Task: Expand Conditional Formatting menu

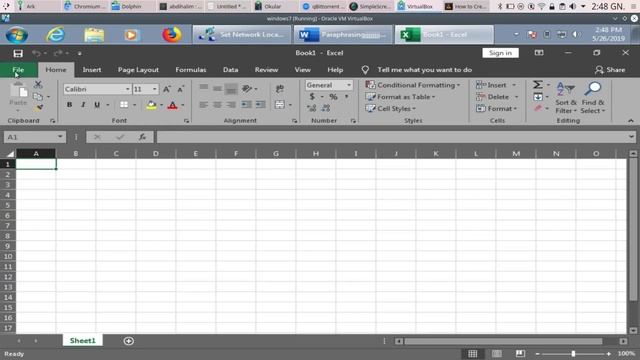Action: [x=413, y=85]
